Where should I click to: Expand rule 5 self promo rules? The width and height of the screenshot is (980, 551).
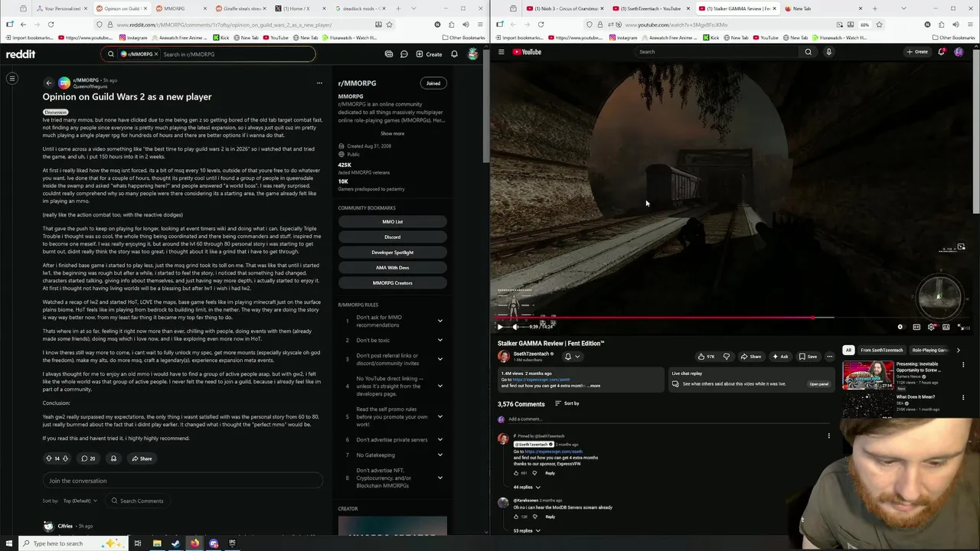(x=439, y=416)
